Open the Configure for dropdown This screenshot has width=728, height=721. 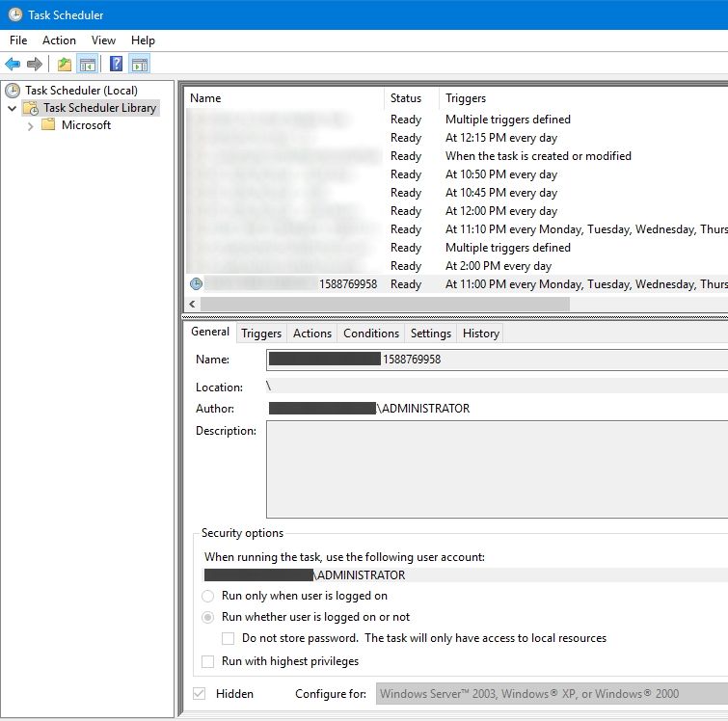click(x=552, y=694)
